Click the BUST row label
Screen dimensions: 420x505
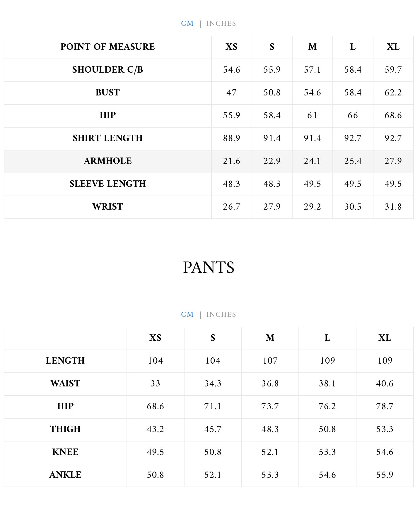tap(108, 93)
